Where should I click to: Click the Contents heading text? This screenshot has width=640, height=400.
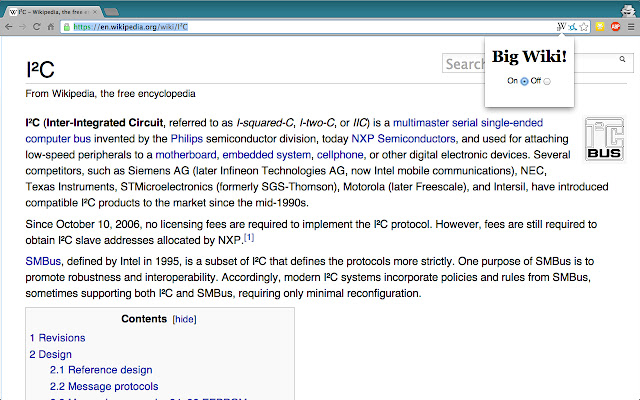144,319
